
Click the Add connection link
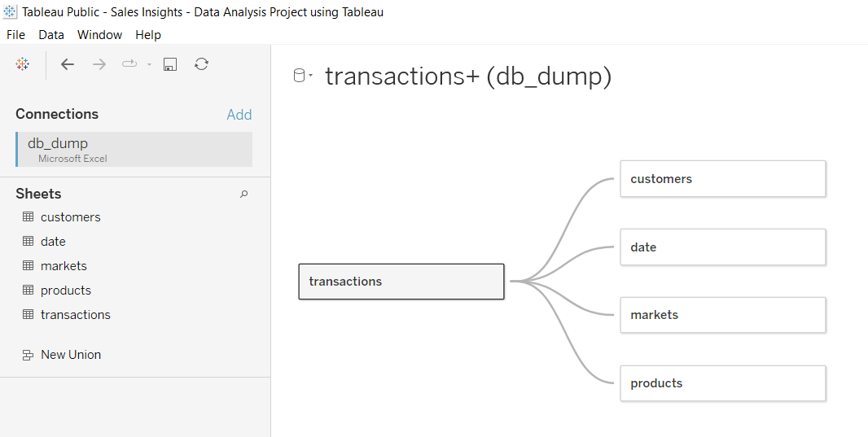pos(239,115)
